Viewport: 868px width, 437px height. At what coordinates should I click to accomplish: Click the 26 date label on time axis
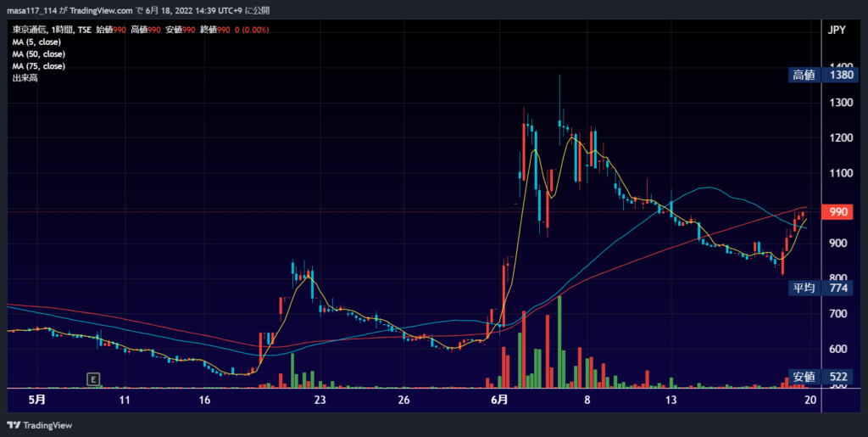tap(403, 400)
